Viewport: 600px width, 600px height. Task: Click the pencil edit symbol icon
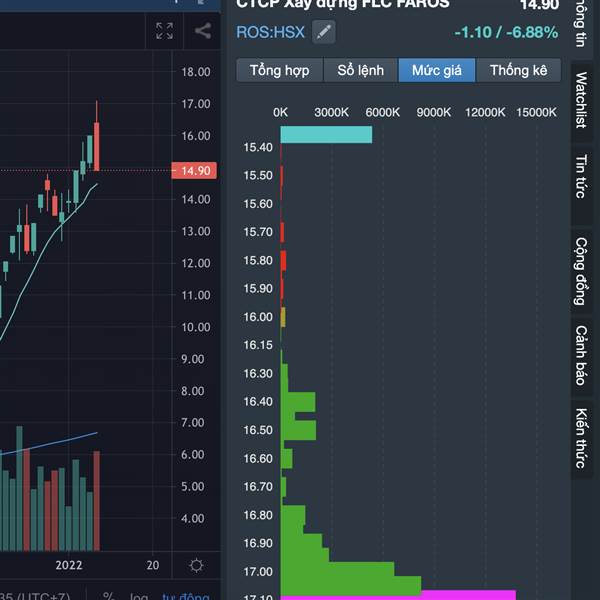pyautogui.click(x=324, y=32)
